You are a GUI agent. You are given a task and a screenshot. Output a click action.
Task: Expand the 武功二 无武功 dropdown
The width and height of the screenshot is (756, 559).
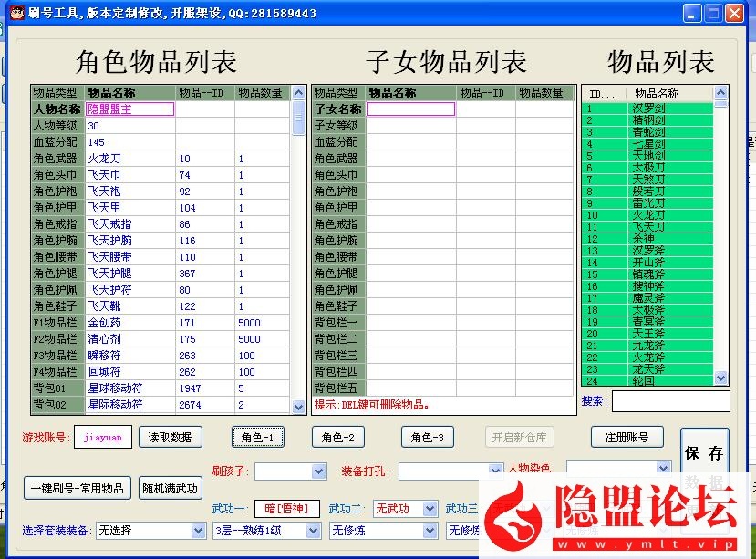(430, 508)
